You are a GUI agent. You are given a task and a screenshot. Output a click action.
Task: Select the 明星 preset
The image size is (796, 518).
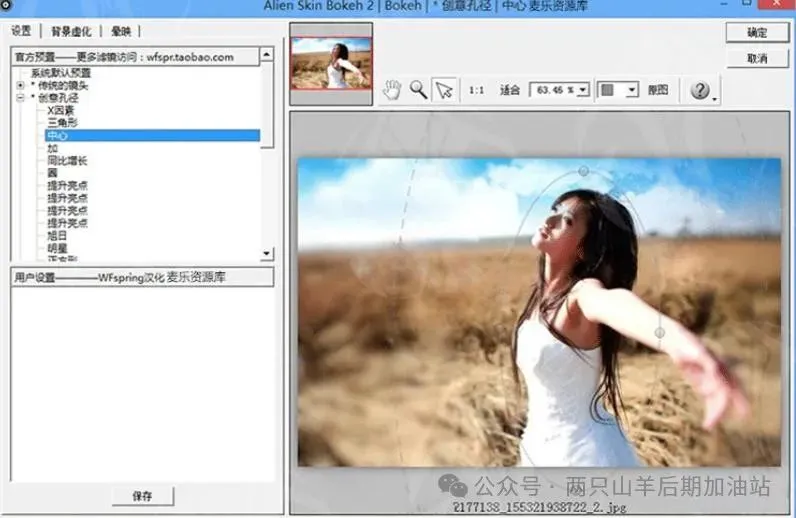tap(57, 248)
